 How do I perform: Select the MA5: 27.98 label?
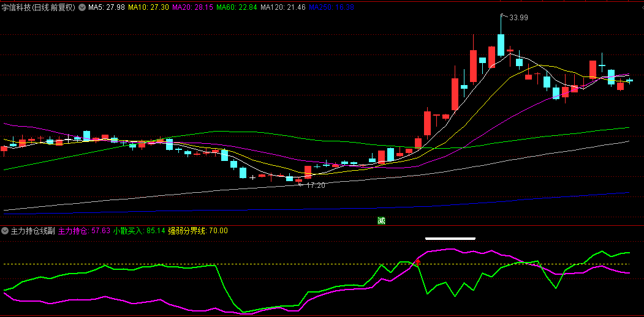click(107, 7)
